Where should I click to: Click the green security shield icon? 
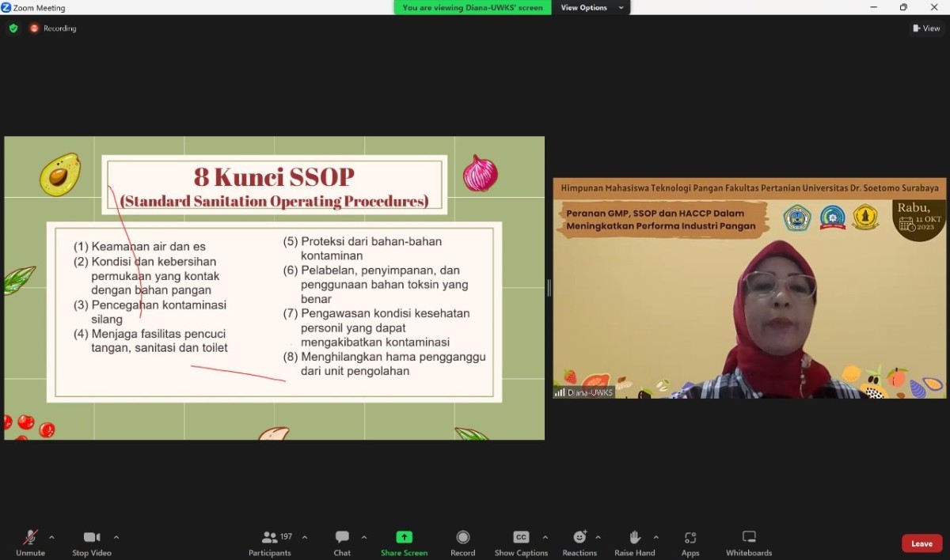13,28
